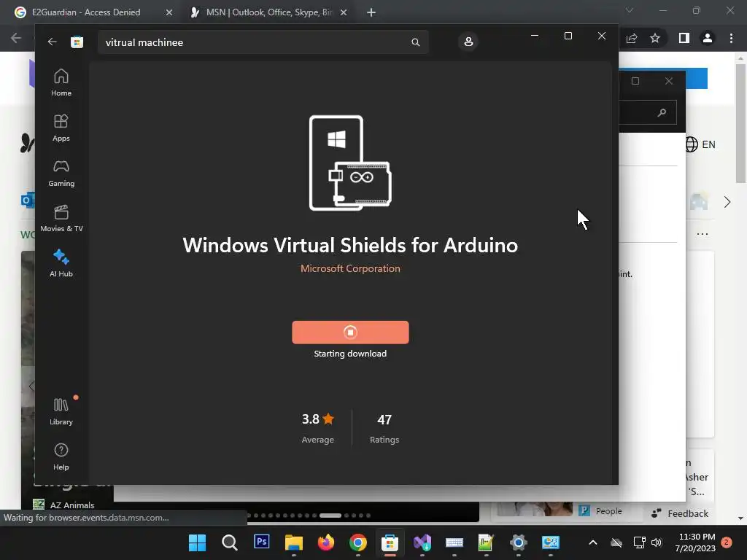This screenshot has height=560, width=747.
Task: Toggle Chrome side panel
Action: coord(684,38)
